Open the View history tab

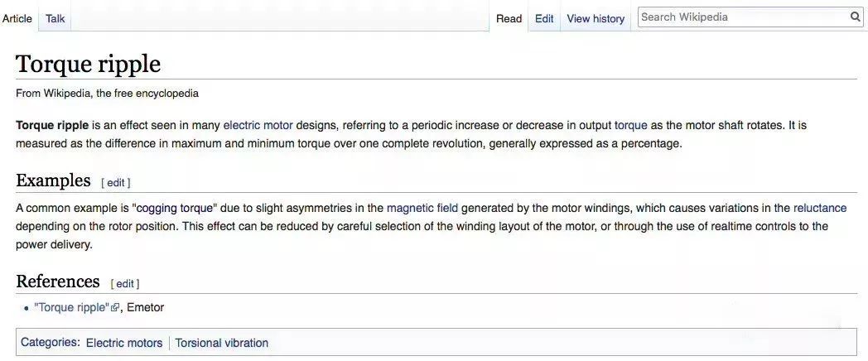(596, 18)
